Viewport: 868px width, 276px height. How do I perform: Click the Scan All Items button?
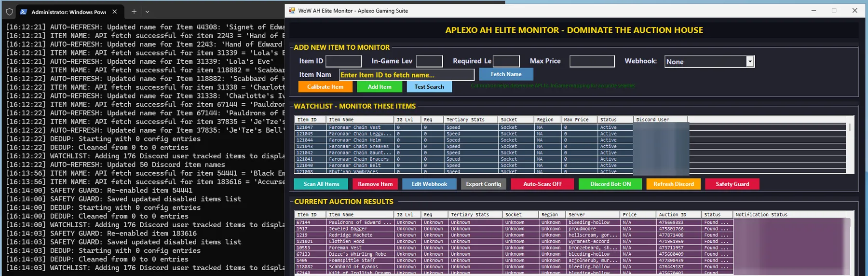click(x=321, y=184)
